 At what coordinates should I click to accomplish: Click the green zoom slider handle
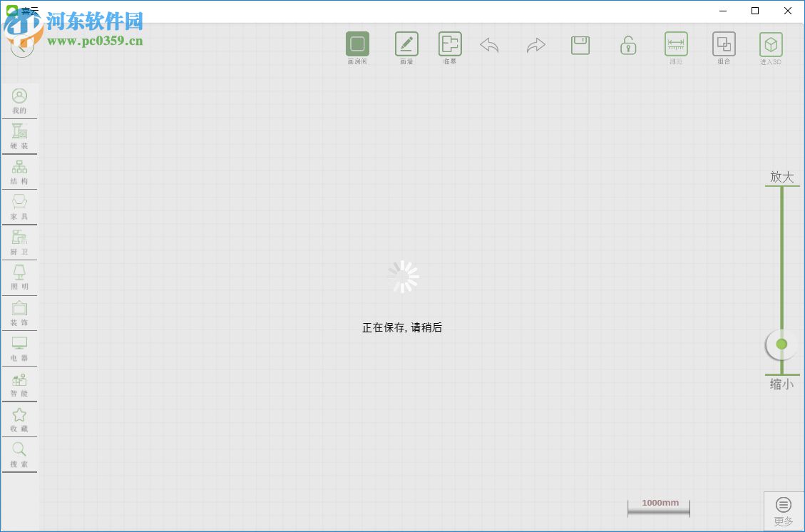(781, 344)
